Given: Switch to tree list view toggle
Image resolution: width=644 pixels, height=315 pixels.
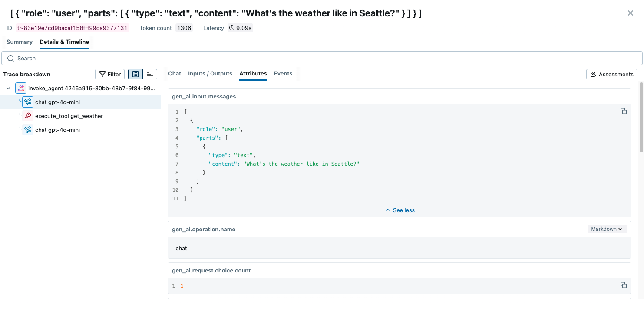Looking at the screenshot, I should [135, 74].
